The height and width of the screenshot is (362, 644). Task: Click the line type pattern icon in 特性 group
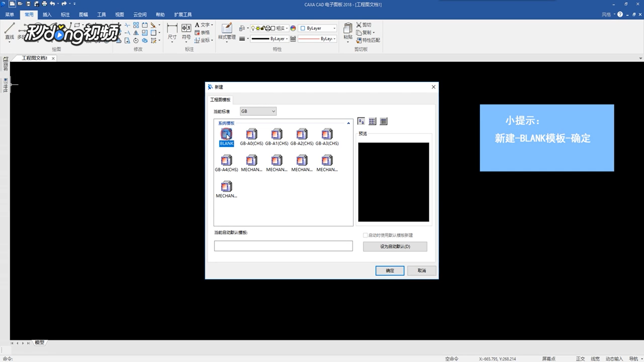coord(293,39)
